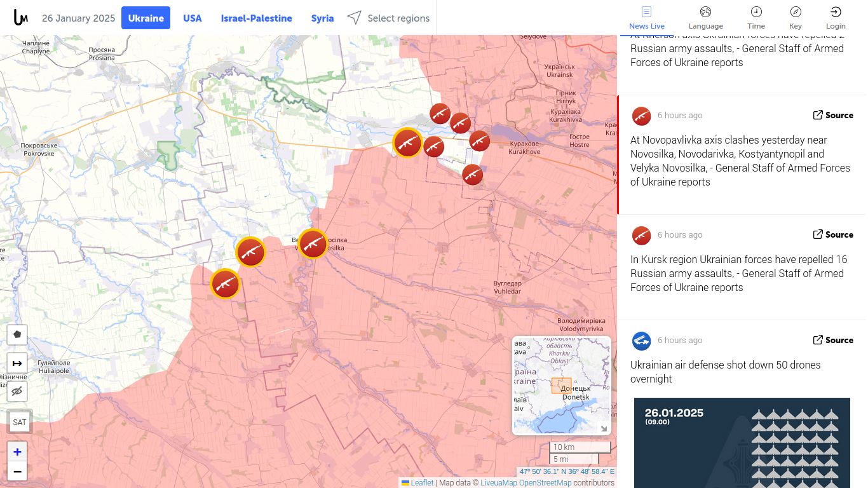Open Source link for Kursk region report
This screenshot has height=488, width=868.
point(833,234)
